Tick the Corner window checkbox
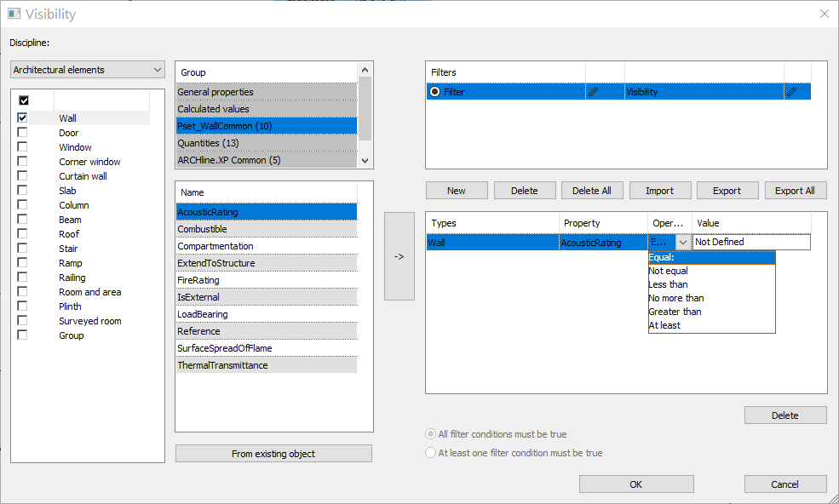The image size is (839, 504). pyautogui.click(x=22, y=161)
